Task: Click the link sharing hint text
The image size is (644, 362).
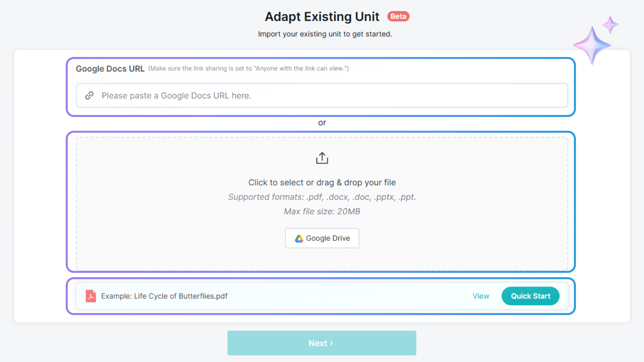Action: (x=249, y=68)
